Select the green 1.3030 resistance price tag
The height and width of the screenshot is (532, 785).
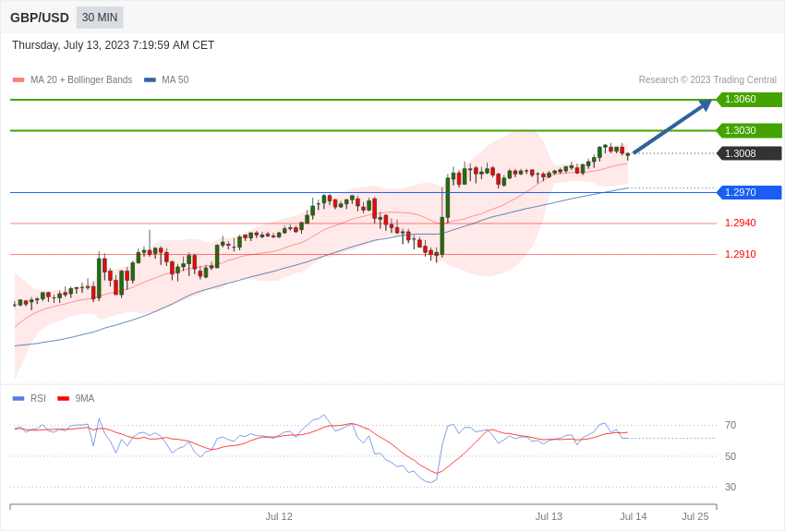click(x=749, y=131)
